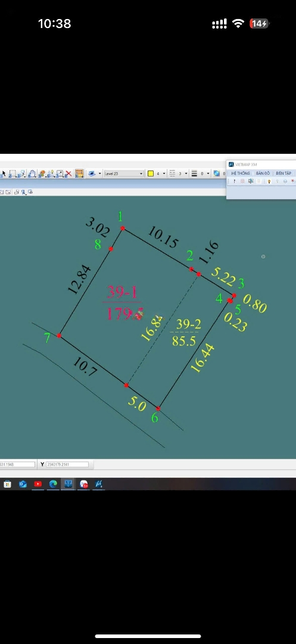Open the color number 4 dropdown arrow
Screen dimensions: 296x644
pyautogui.click(x=164, y=174)
